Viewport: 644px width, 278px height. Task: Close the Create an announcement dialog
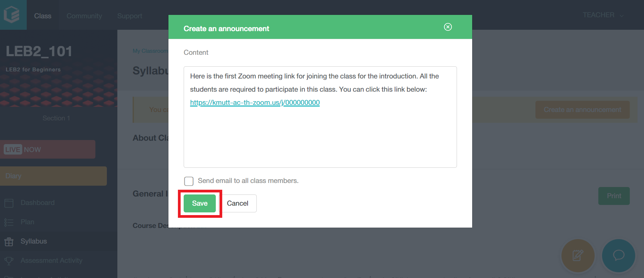coord(448,27)
